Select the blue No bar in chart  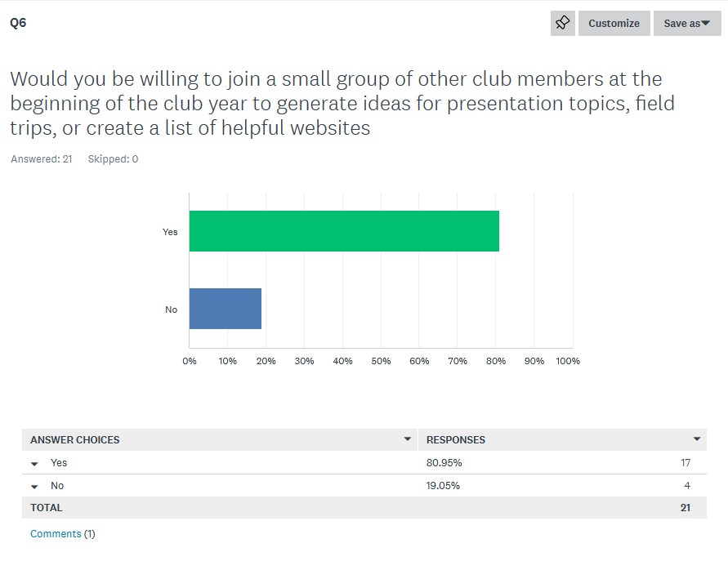pyautogui.click(x=226, y=308)
